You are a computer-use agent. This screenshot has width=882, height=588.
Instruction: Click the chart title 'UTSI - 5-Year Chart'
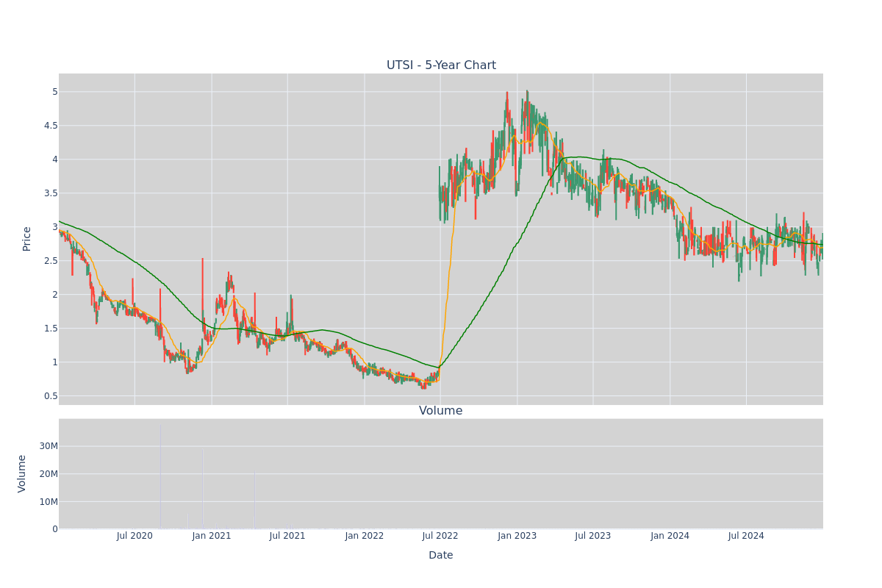441,65
